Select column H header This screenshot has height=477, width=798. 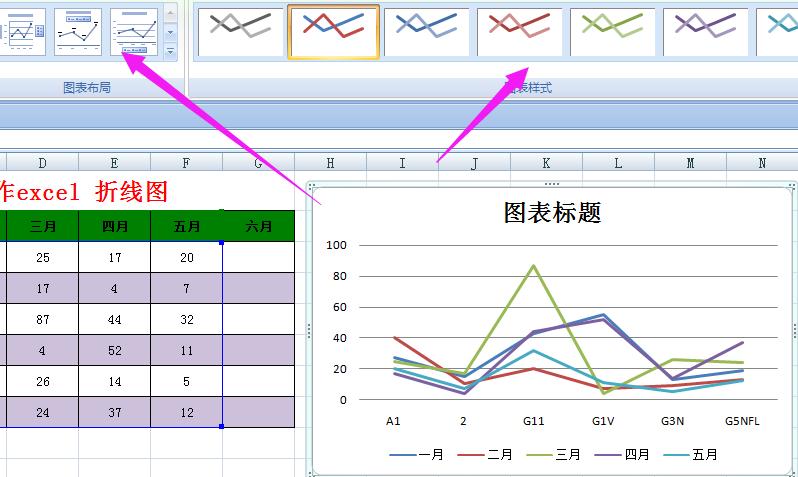(330, 163)
